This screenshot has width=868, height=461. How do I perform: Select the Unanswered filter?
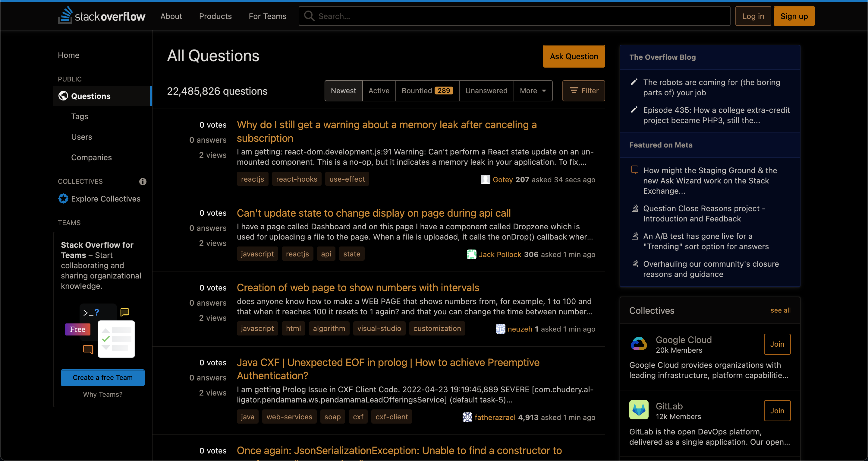pyautogui.click(x=486, y=91)
